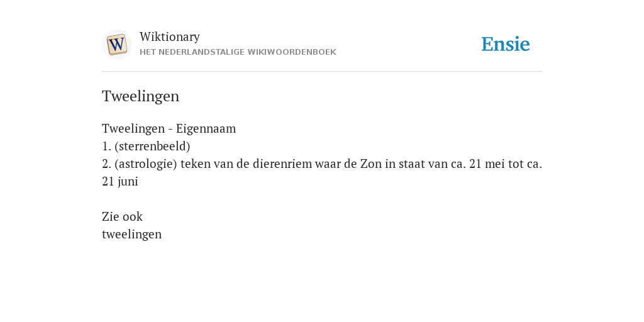Click the number '2.' list marker
The width and height of the screenshot is (644, 322).
(107, 164)
